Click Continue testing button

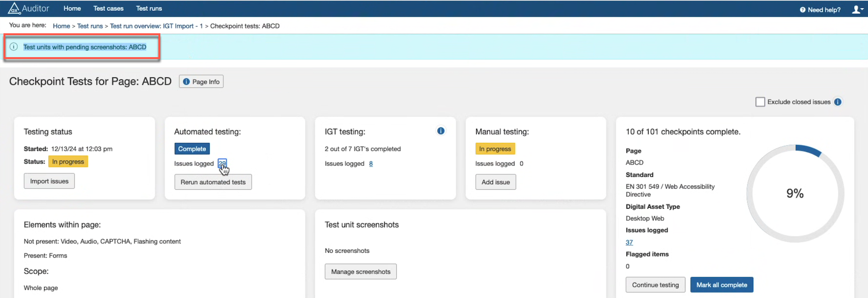(x=655, y=285)
